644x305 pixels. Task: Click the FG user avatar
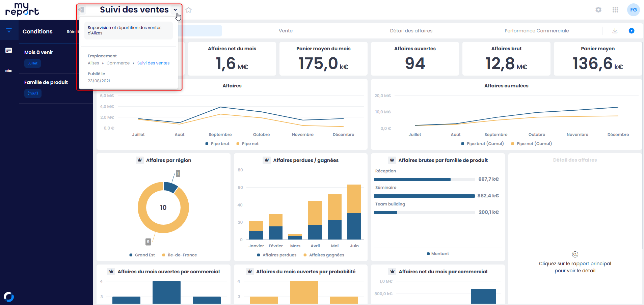click(x=633, y=10)
